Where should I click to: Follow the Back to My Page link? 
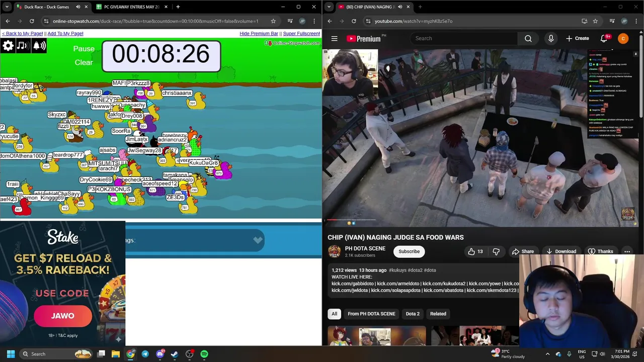(22, 34)
